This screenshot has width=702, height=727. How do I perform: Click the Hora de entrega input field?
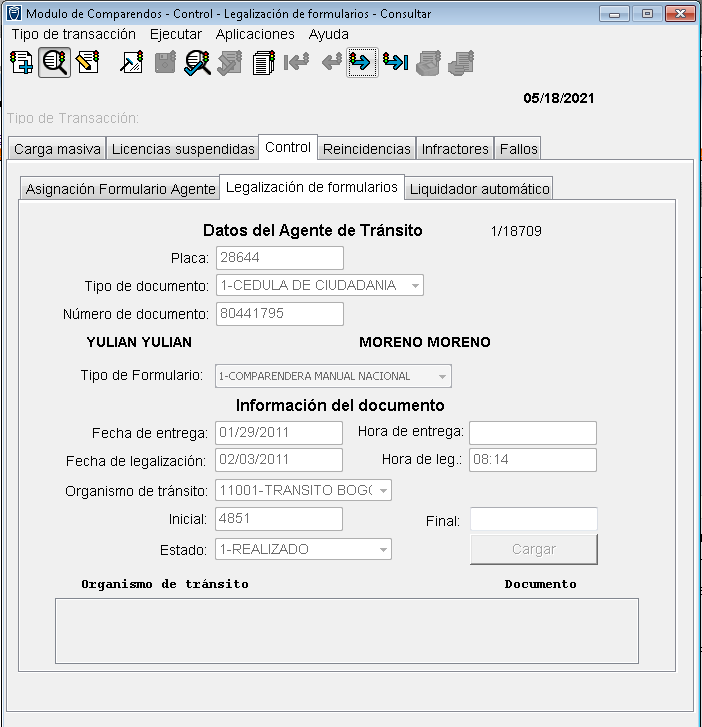click(532, 433)
